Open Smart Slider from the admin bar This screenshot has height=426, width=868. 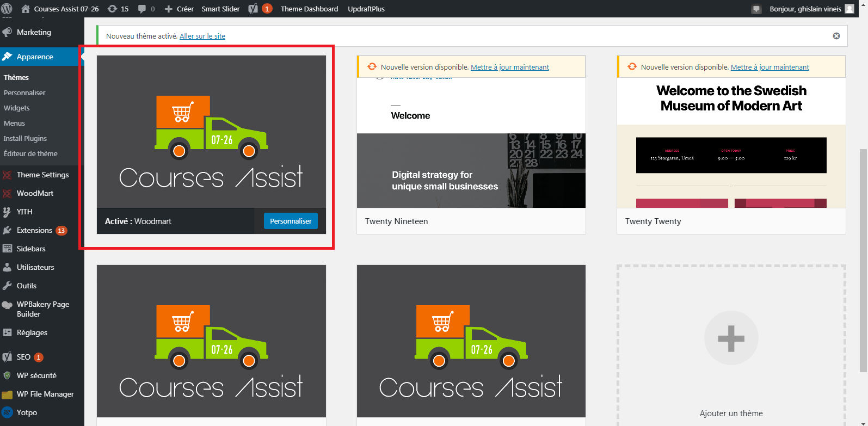[x=220, y=9]
